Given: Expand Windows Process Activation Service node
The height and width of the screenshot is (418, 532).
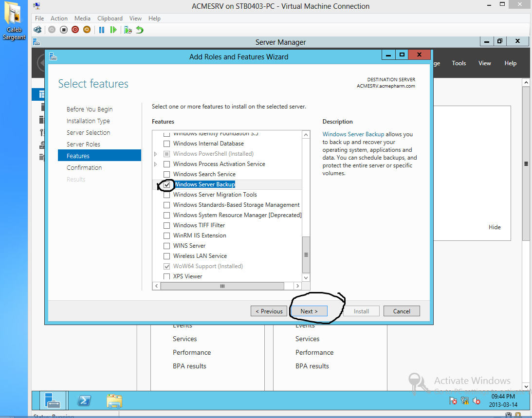Looking at the screenshot, I should coord(155,164).
